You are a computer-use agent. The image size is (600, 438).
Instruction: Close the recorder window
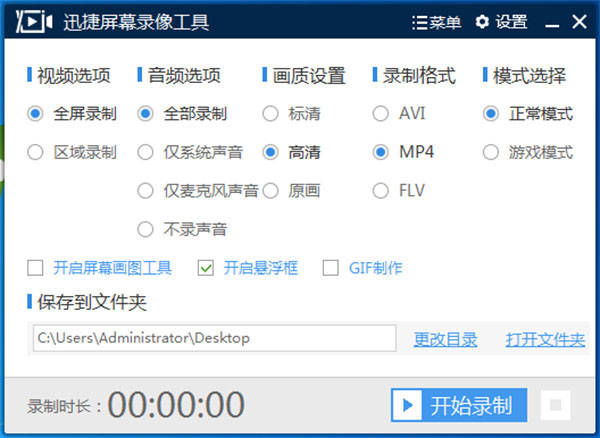point(579,22)
